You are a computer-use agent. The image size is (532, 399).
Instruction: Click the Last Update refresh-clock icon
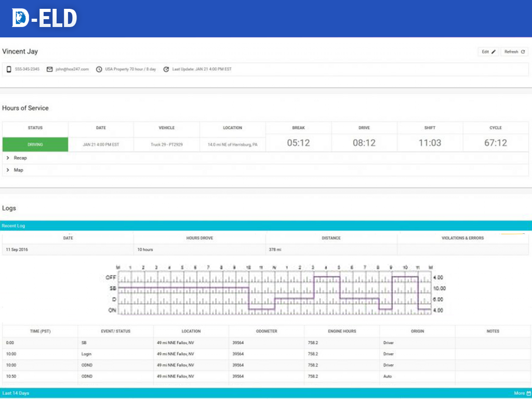click(x=166, y=69)
